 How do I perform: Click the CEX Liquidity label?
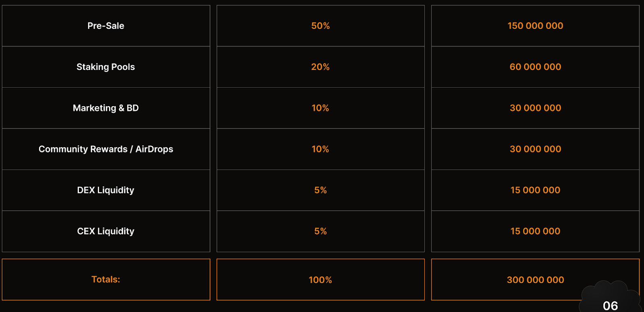coord(106,231)
